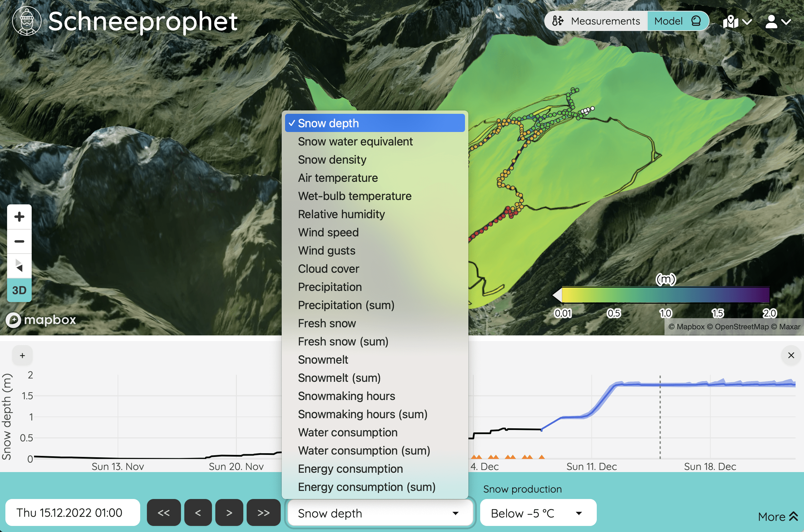Select Cloud cover option
This screenshot has width=804, height=532.
[x=375, y=269]
